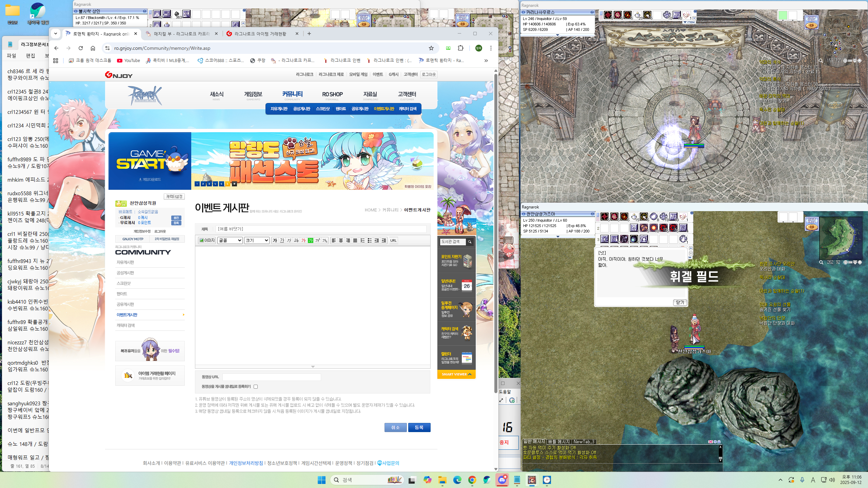Click the 로그아웃 button in the header
Viewport: 868px width, 488px height.
pyautogui.click(x=429, y=74)
